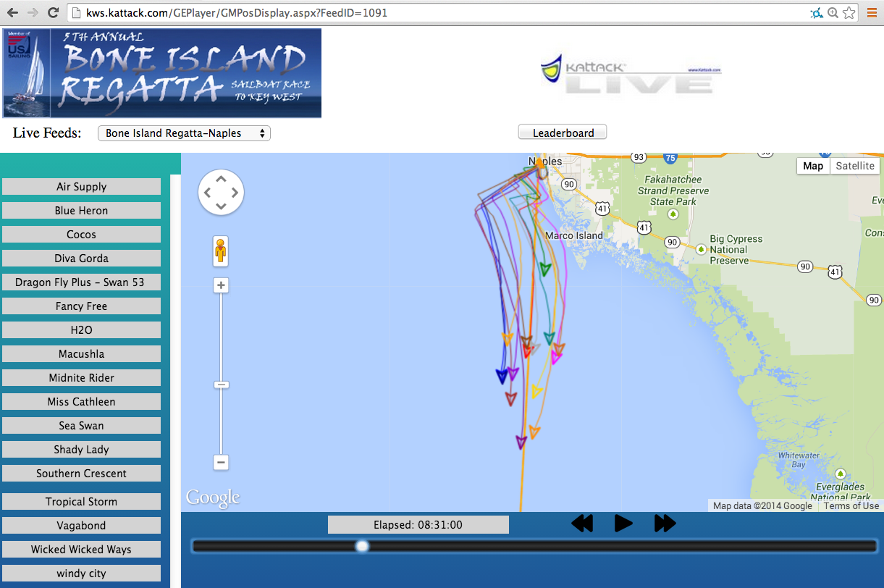Open the Chrome menu hamburger icon

point(872,12)
